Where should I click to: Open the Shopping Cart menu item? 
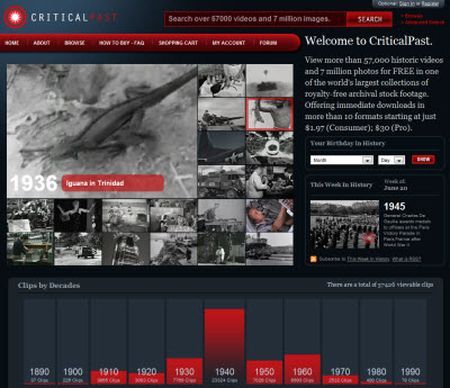click(178, 43)
